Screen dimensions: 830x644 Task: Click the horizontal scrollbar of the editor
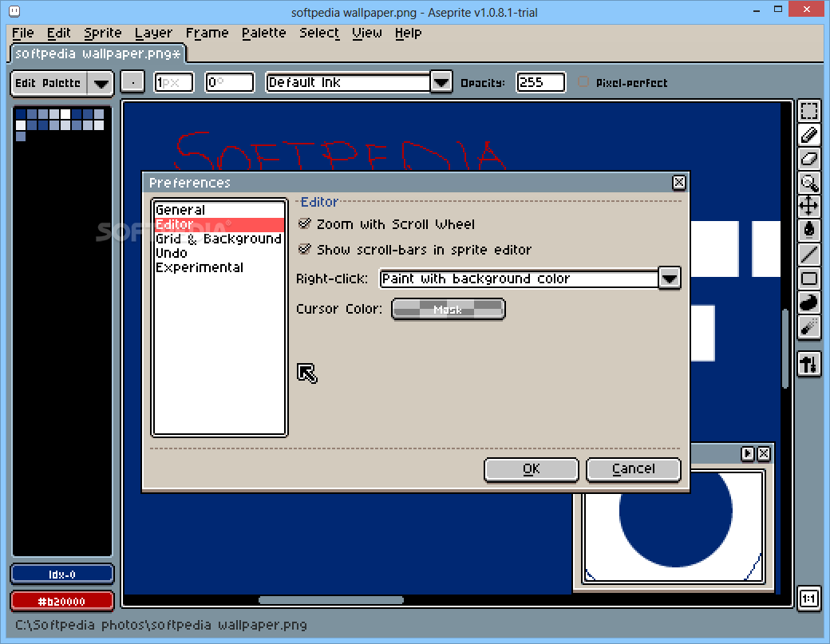click(x=331, y=600)
